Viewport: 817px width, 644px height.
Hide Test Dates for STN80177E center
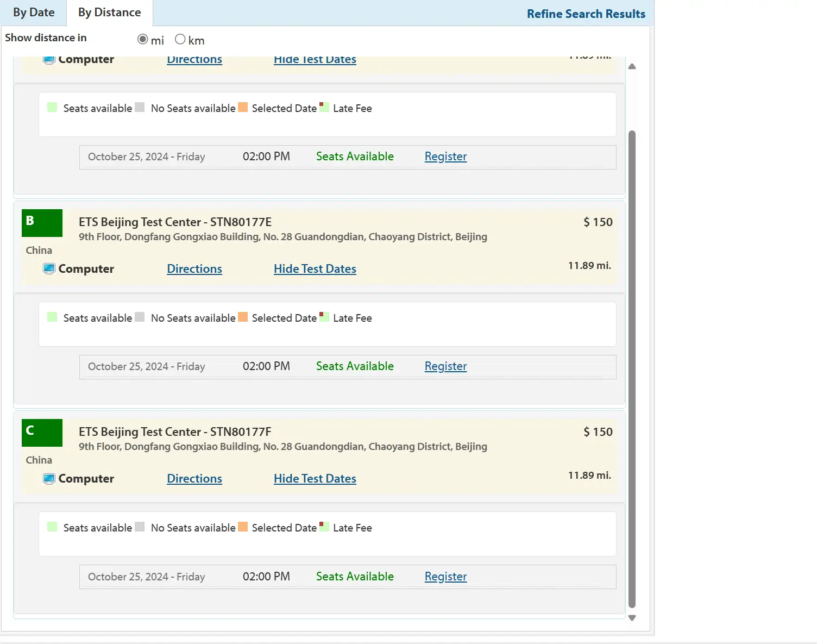[315, 268]
